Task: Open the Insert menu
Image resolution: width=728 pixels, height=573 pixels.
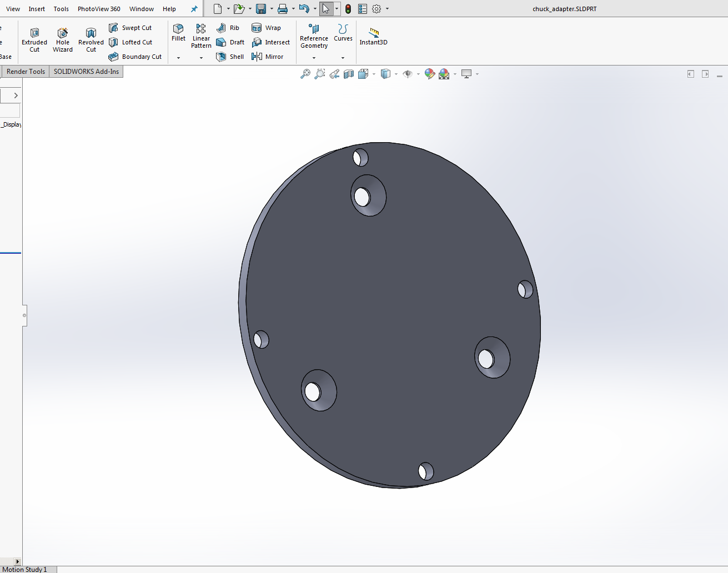Action: [37, 9]
